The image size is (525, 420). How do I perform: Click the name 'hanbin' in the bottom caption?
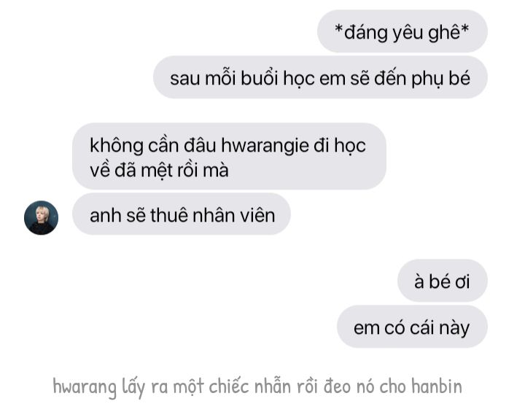[437, 386]
